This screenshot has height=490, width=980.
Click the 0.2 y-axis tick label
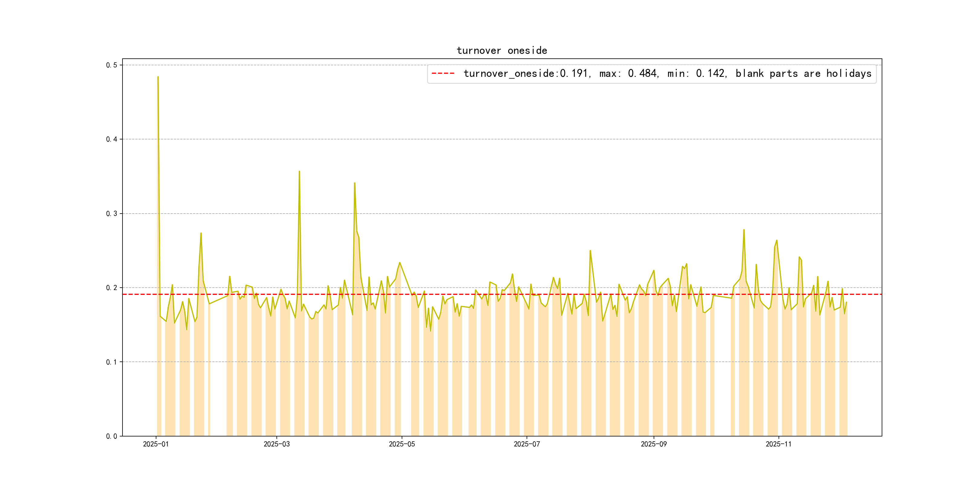point(112,288)
